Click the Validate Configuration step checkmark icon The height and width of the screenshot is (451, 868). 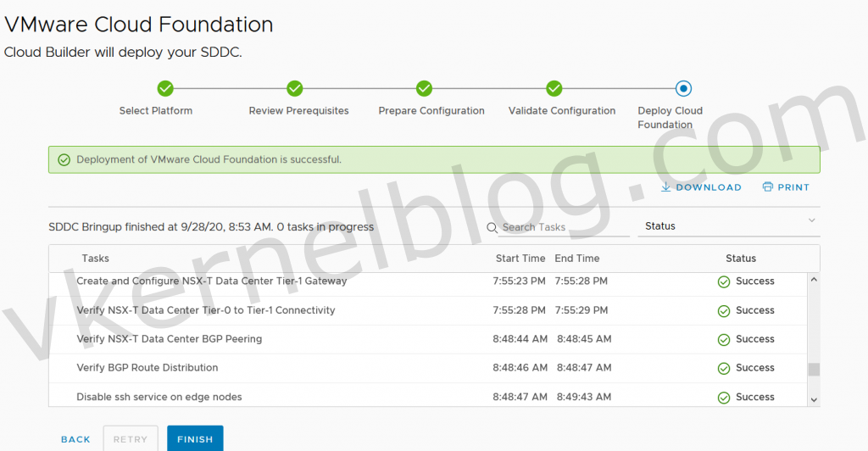tap(554, 88)
